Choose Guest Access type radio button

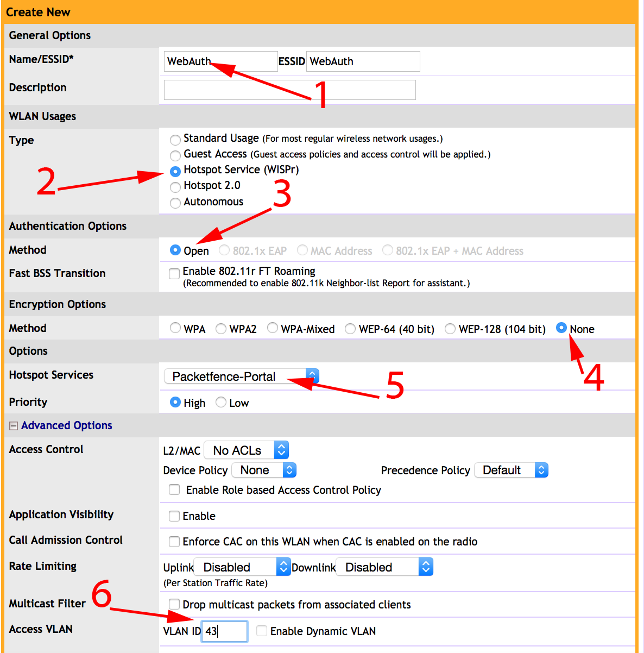pos(175,155)
